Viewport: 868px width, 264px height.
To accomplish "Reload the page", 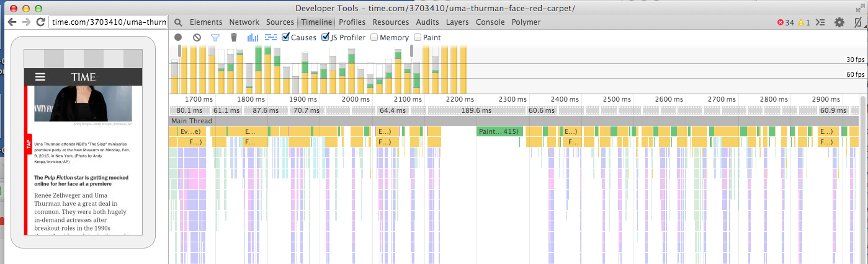I will (x=41, y=22).
